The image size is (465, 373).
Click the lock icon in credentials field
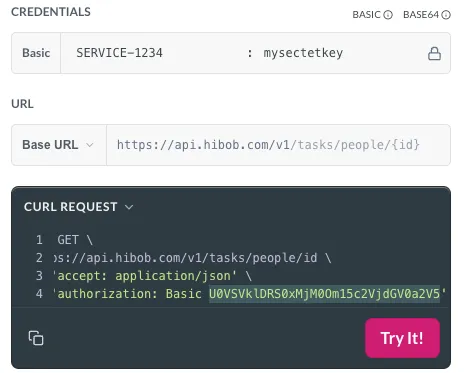[x=434, y=53]
